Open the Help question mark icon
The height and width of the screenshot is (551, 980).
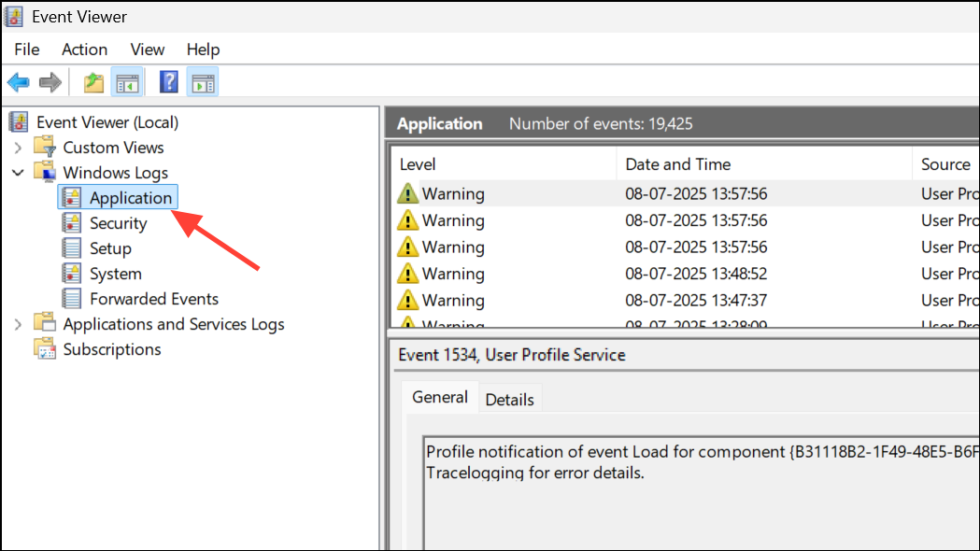click(169, 82)
